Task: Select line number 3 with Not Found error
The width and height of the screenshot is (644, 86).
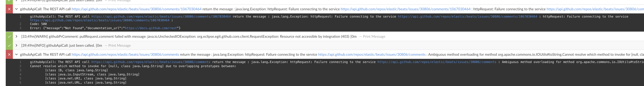Action: pos(20,28)
